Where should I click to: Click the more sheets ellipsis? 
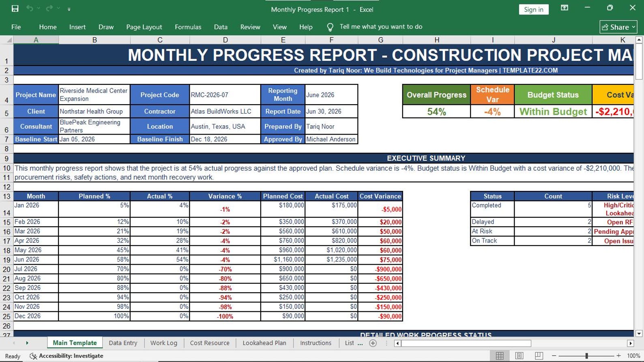(360, 343)
